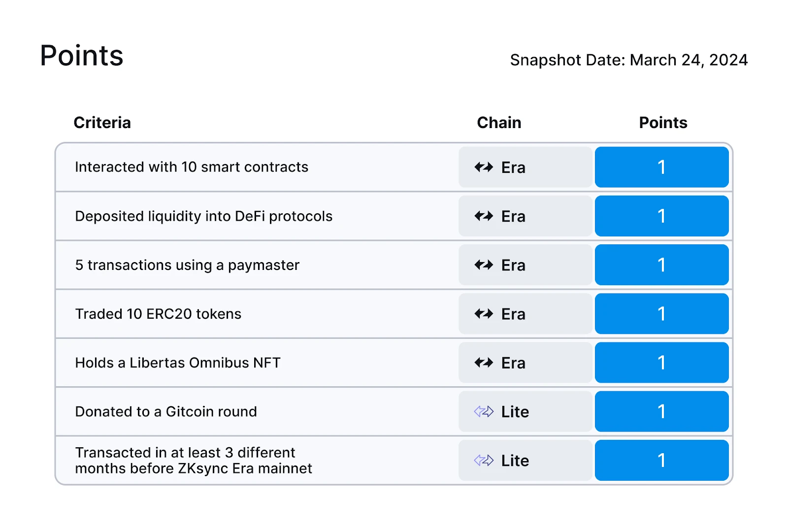
Task: Click the Era icon in the smart contracts row
Action: pos(484,167)
